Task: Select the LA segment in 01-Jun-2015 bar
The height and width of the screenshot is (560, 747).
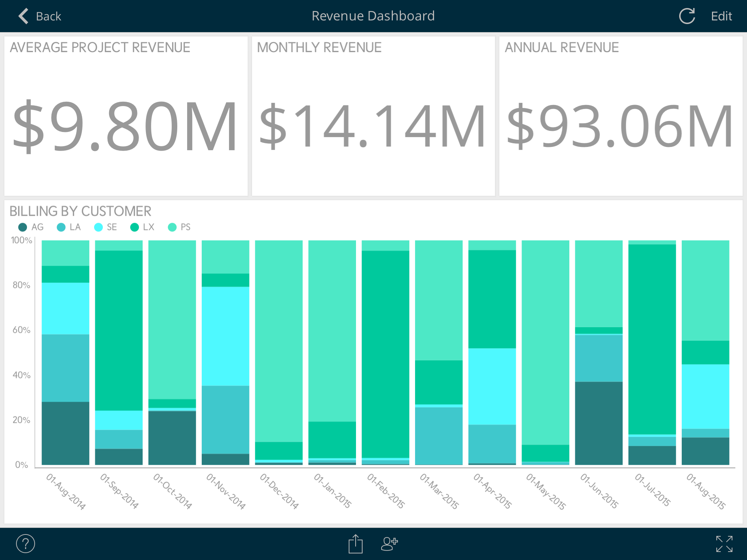Action: coord(599,358)
